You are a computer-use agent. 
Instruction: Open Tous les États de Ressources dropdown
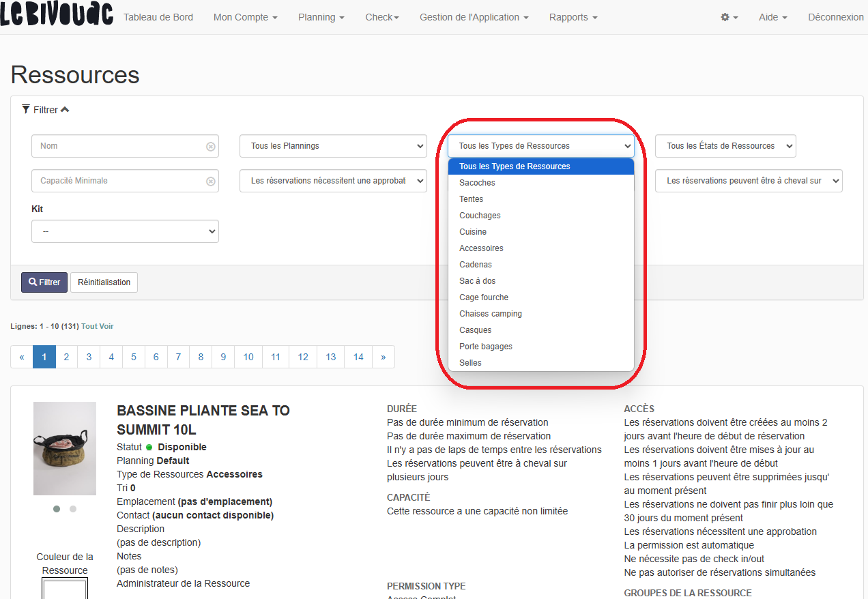point(725,146)
